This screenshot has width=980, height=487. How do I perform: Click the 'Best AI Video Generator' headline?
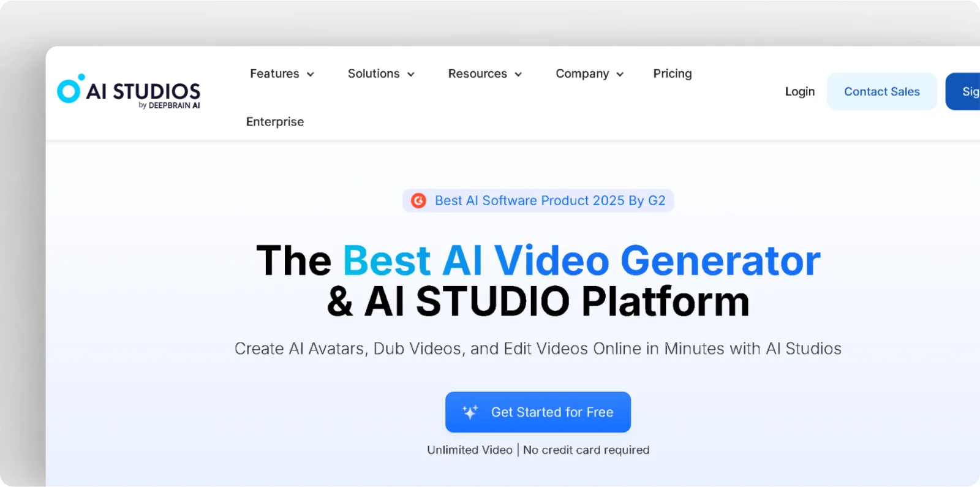tap(581, 260)
